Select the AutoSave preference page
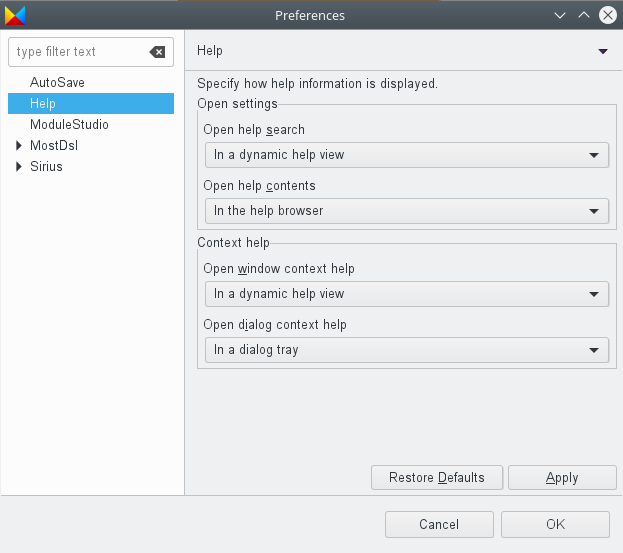The height and width of the screenshot is (553, 623). point(57,83)
